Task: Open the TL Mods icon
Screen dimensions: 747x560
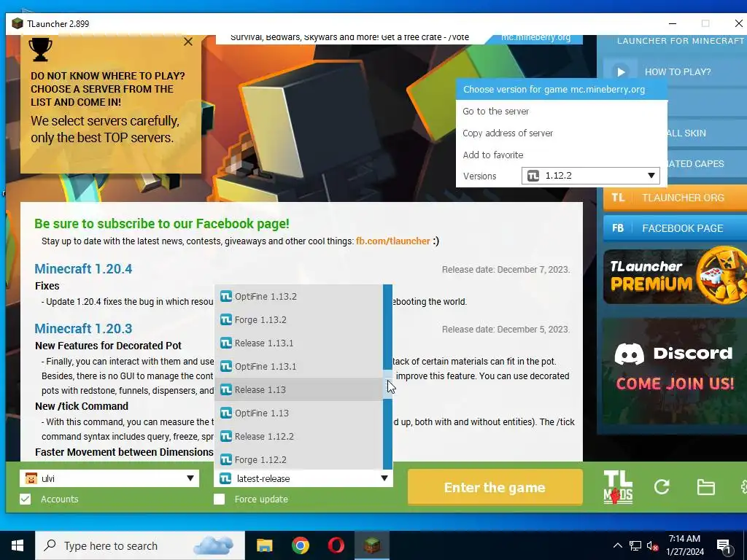Action: 618,486
